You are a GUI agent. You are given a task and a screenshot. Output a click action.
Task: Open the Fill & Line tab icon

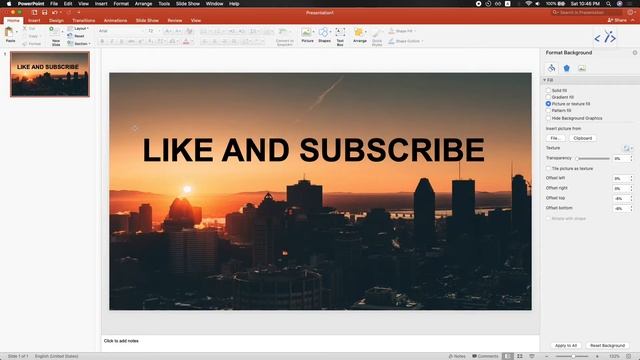[551, 68]
